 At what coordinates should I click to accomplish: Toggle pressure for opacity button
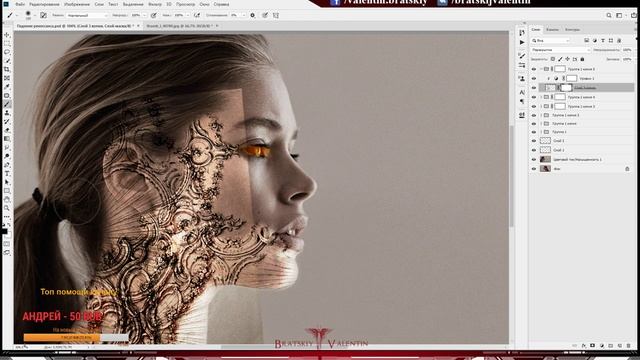(153, 15)
